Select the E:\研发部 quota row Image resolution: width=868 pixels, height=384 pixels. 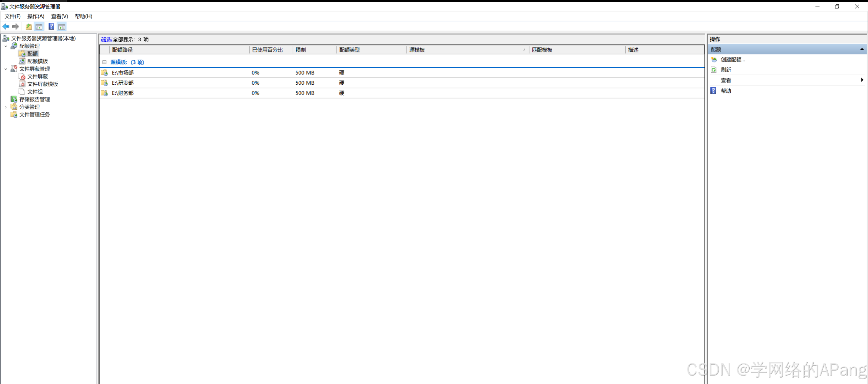pos(123,83)
